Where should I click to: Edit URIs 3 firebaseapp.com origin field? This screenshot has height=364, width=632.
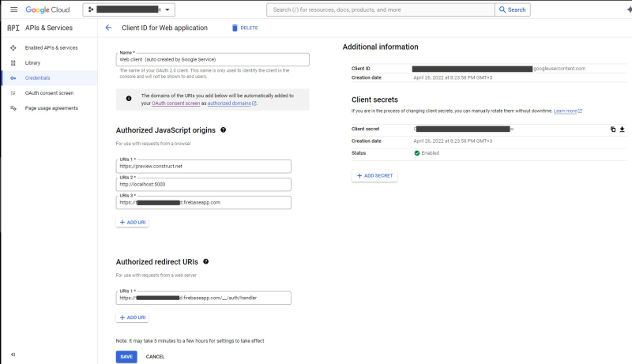point(204,203)
